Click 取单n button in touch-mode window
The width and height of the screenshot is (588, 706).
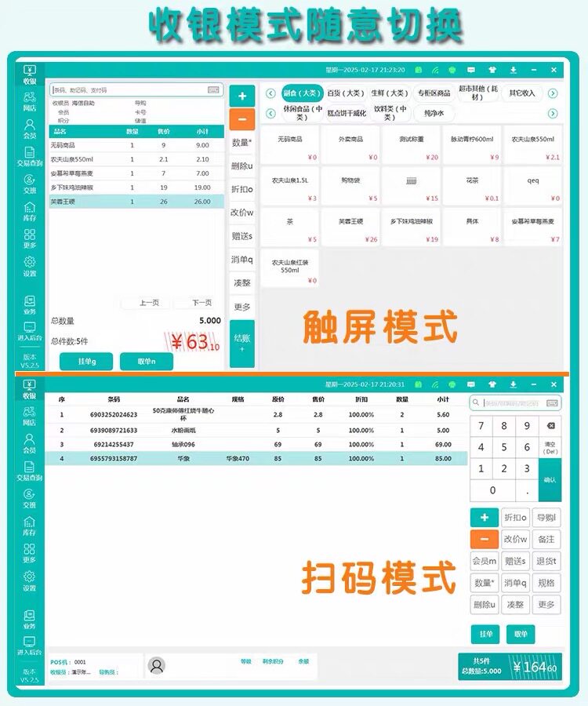pos(147,362)
